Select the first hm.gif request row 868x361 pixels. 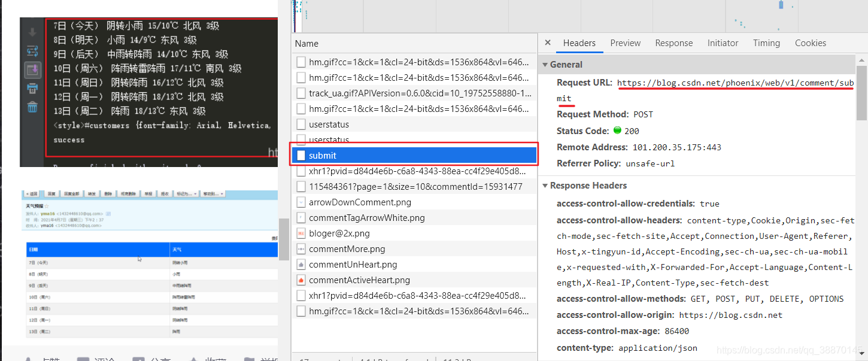(414, 62)
